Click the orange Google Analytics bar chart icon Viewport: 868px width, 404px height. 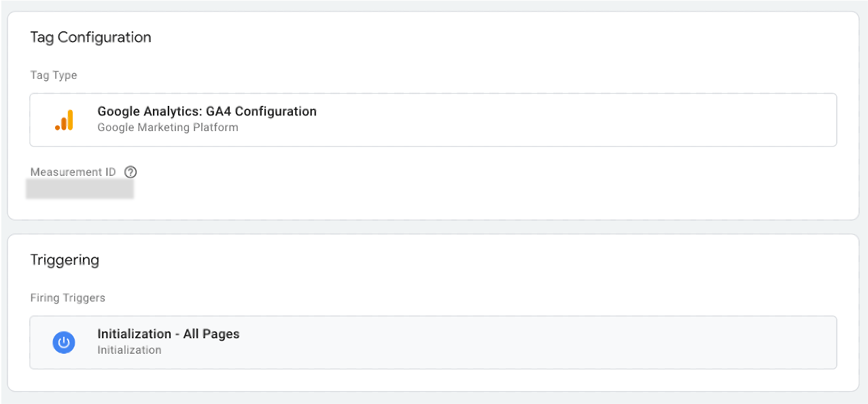pyautogui.click(x=64, y=120)
